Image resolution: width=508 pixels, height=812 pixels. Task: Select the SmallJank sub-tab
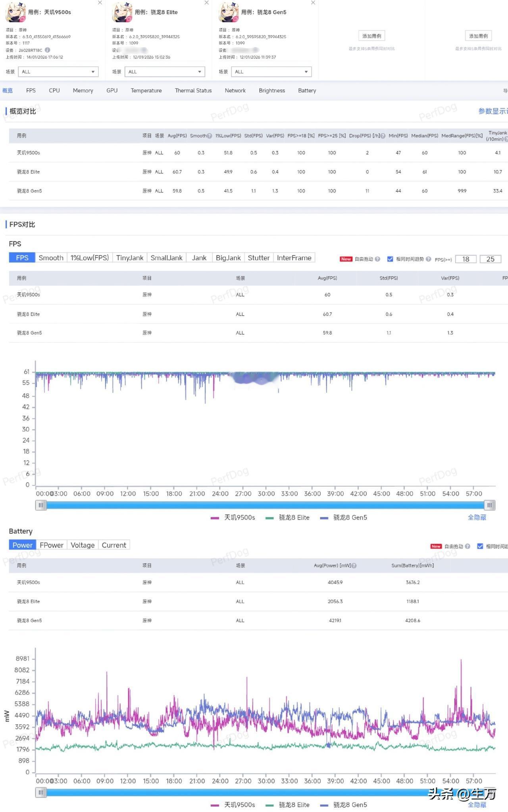167,258
